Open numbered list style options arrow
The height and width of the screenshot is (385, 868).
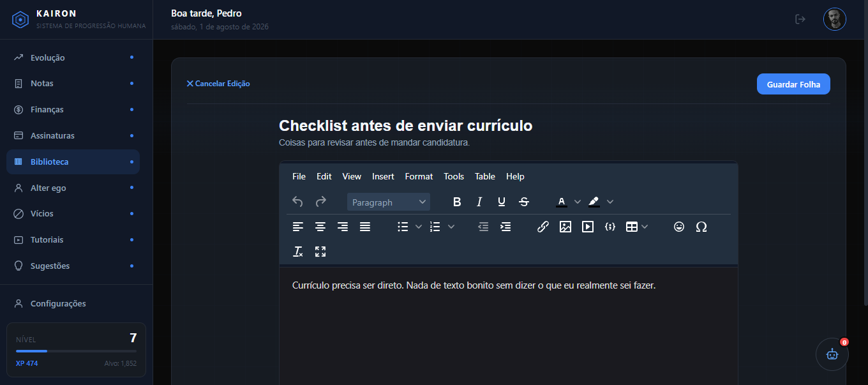[x=451, y=227]
